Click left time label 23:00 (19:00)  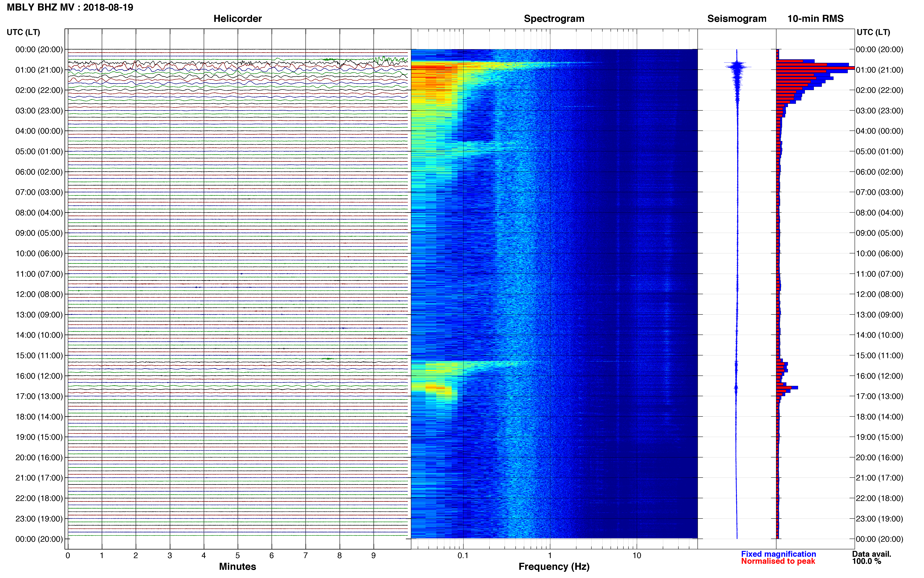39,519
